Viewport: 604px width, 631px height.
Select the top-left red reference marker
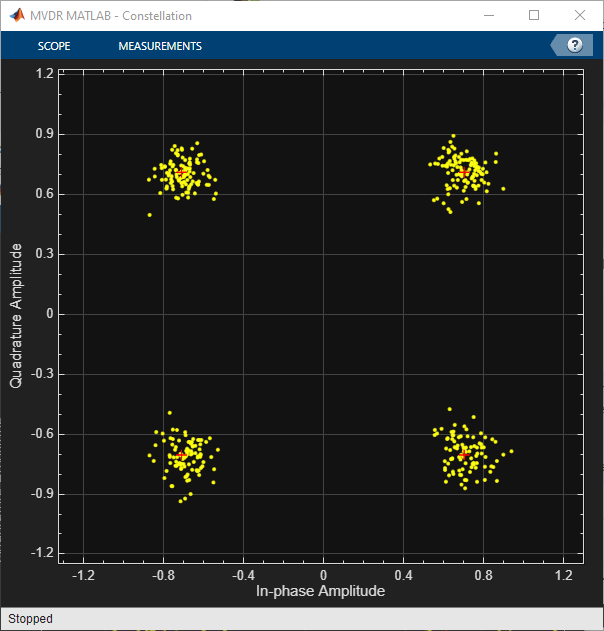181,173
